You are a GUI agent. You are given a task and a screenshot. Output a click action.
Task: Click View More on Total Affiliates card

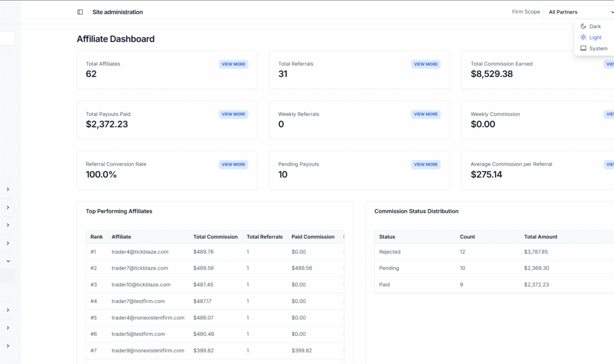click(233, 64)
